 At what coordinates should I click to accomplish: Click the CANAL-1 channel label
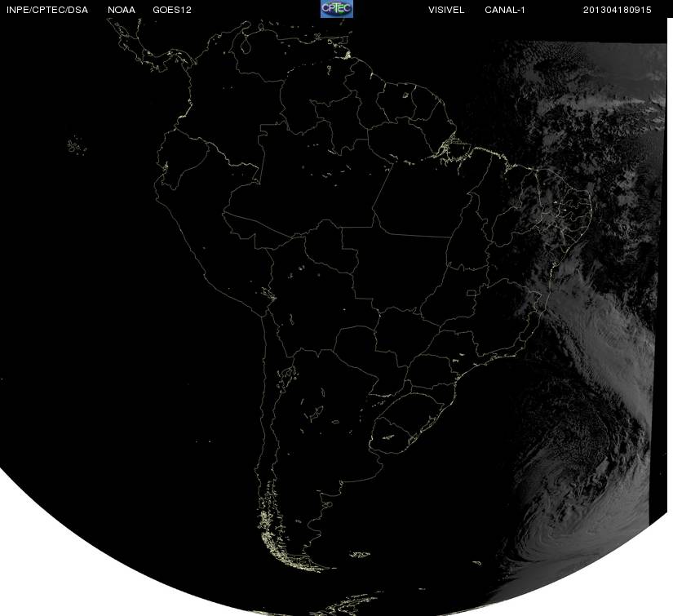click(505, 10)
